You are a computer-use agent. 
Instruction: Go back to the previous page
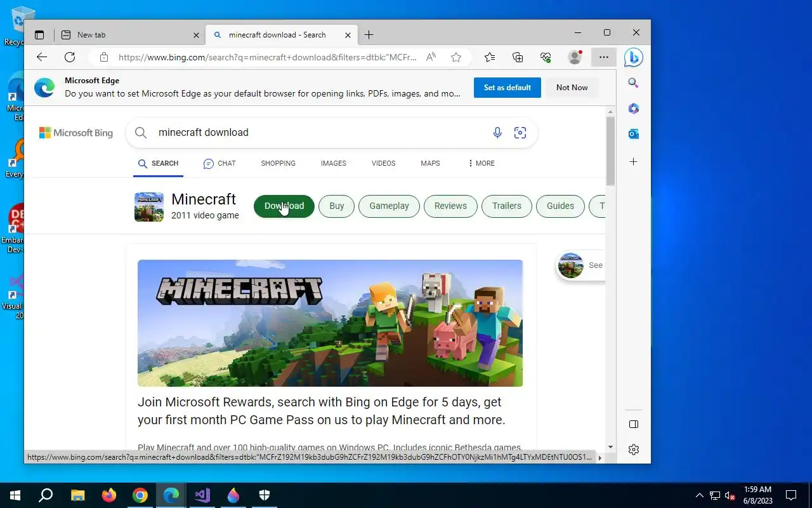point(42,57)
